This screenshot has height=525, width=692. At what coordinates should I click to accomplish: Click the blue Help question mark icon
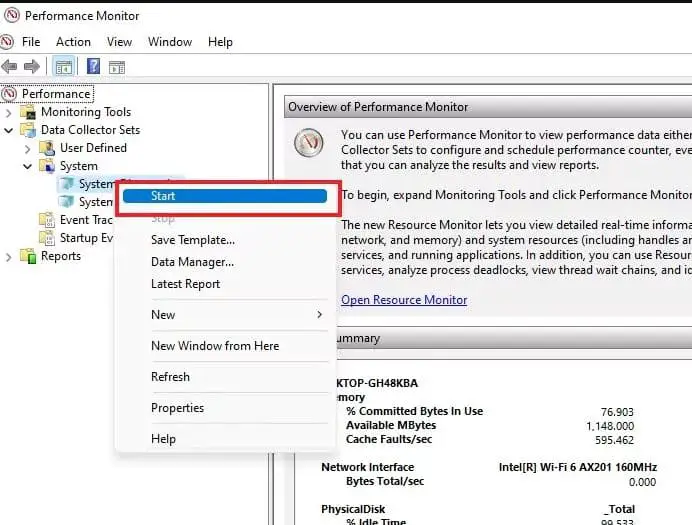coord(93,67)
